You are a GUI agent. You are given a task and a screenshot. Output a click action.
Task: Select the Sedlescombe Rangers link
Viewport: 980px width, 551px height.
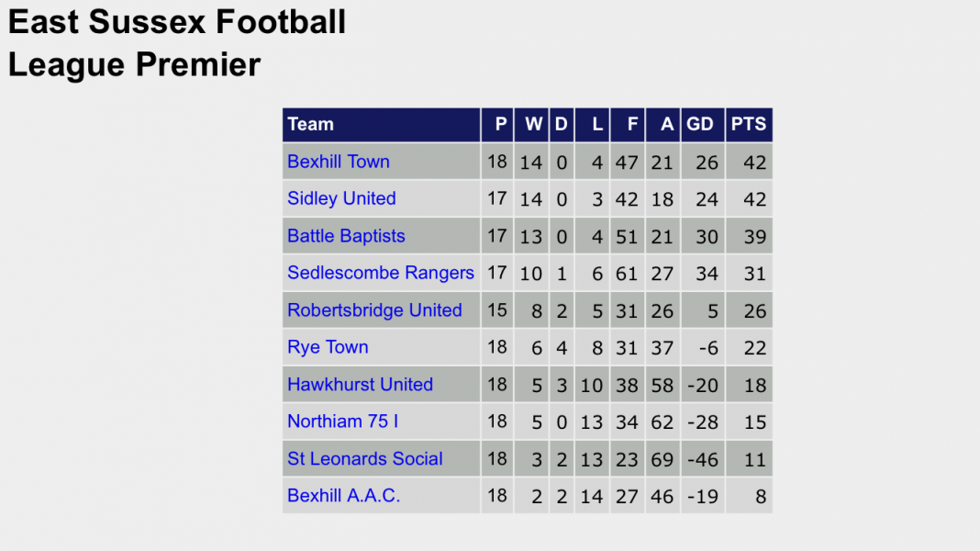point(381,273)
